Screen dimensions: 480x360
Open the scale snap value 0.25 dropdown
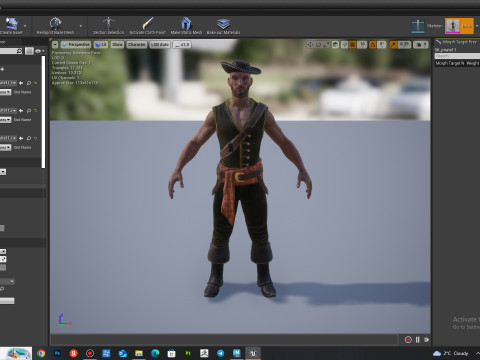(404, 45)
